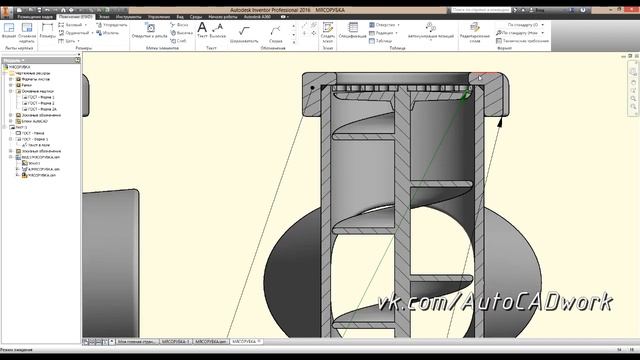This screenshot has width=640, height=360.
Task: Click the Таблица general table tool
Action: [x=380, y=41]
